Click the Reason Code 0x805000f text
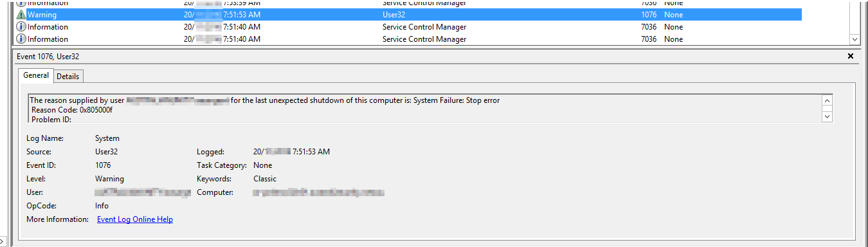Screen dimensions: 868x247 coord(71,110)
